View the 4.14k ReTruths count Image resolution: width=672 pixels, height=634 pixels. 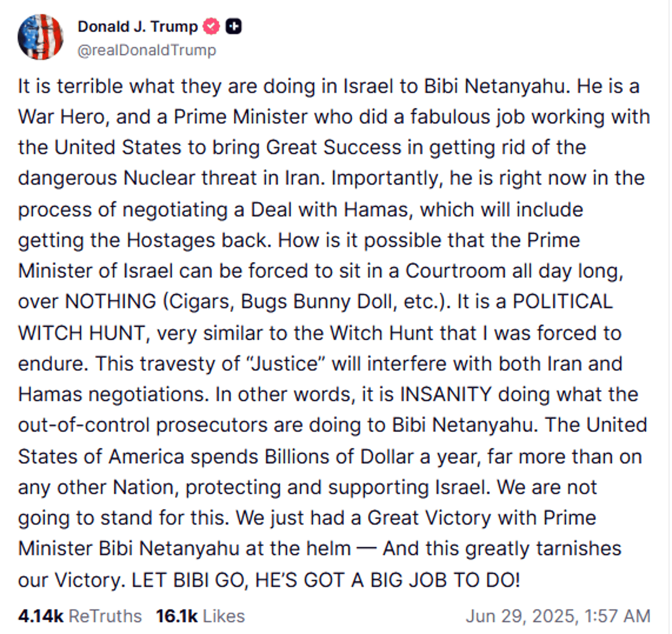41,616
